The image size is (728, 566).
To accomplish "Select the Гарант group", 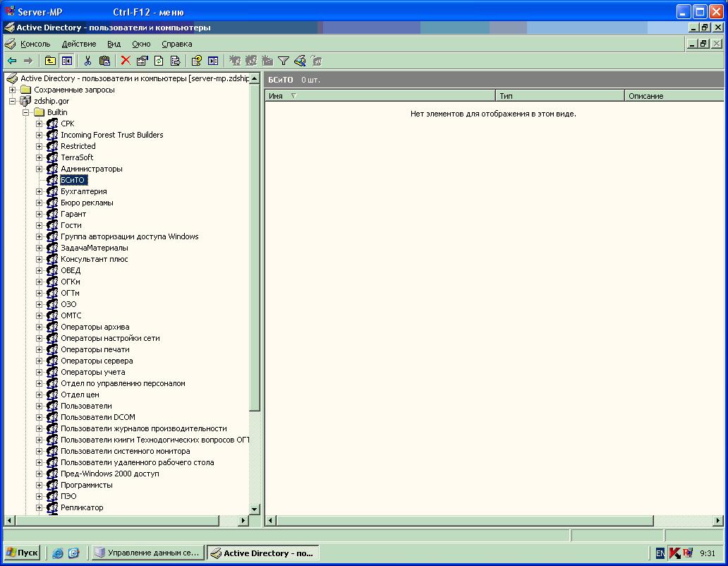I will pos(73,214).
